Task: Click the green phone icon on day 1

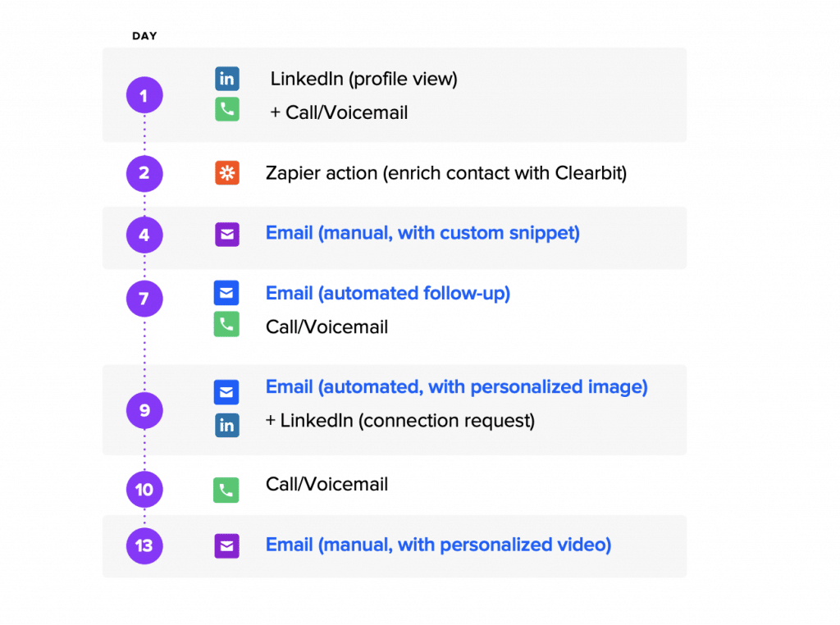Action: [x=227, y=110]
